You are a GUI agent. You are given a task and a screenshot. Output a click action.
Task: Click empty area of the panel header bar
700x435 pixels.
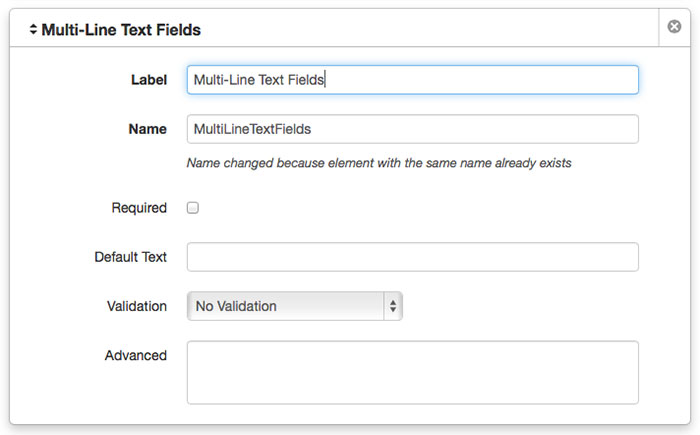(x=430, y=30)
